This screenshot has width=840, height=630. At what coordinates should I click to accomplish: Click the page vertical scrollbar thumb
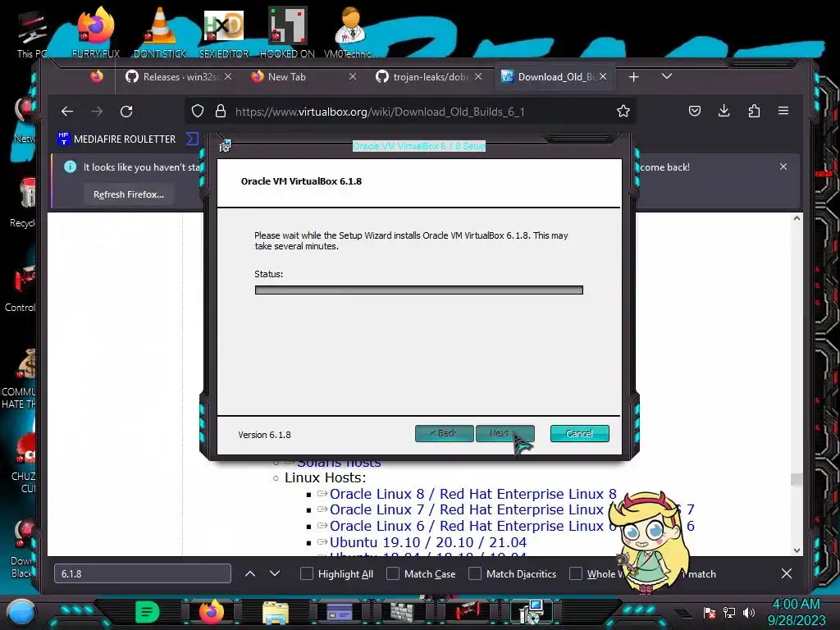coord(797,479)
